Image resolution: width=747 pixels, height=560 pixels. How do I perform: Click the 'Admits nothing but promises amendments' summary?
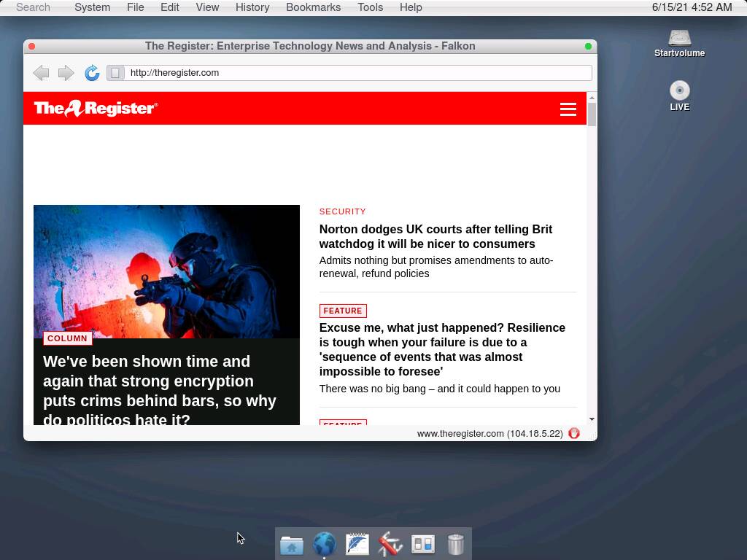pyautogui.click(x=436, y=267)
